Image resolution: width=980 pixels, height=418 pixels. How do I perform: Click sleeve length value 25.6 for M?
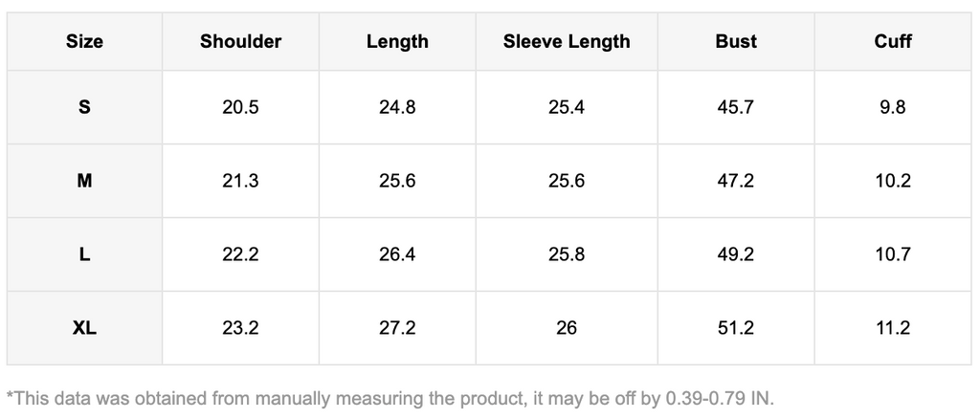(x=567, y=181)
